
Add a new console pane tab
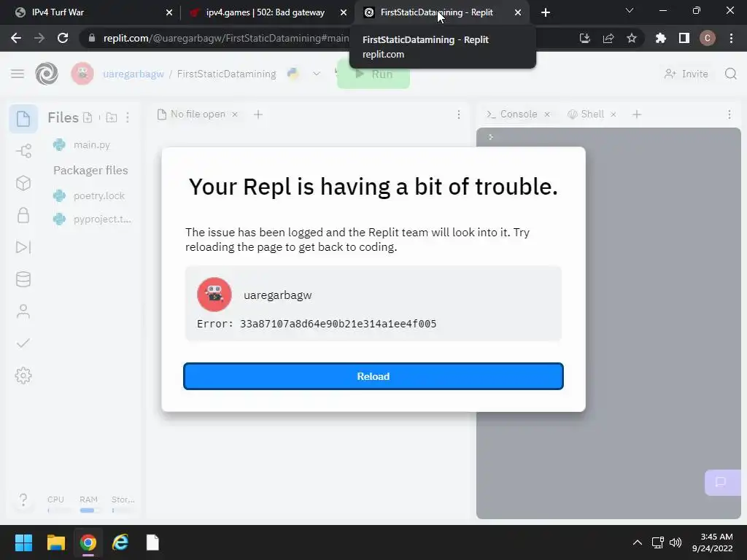point(637,114)
